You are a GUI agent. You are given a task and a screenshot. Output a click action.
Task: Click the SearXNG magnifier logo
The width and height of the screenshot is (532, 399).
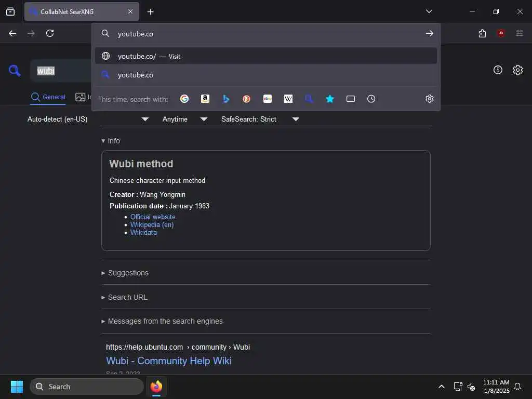coord(15,71)
